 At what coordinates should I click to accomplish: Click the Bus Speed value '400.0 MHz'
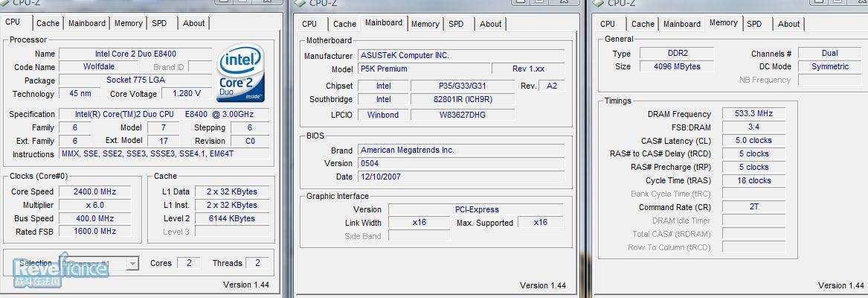click(94, 218)
